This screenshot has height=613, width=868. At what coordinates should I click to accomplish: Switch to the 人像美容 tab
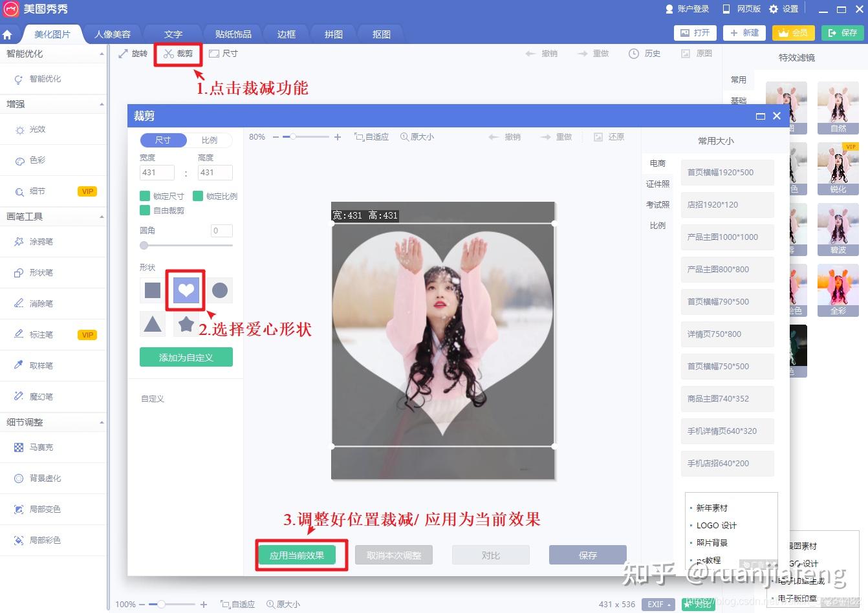[113, 34]
